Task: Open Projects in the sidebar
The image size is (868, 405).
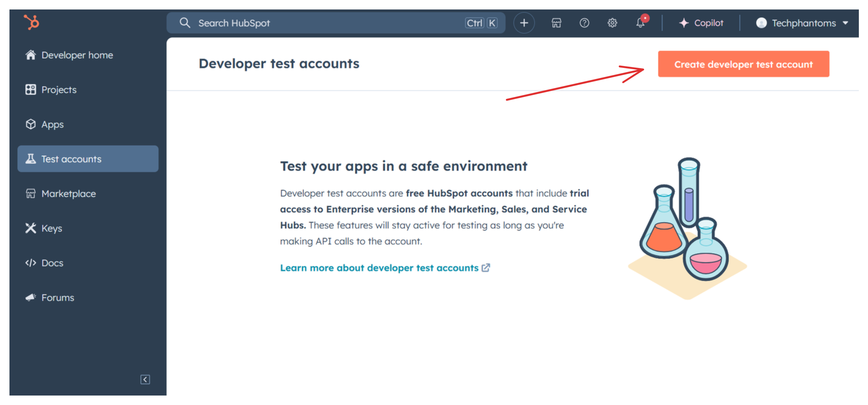Action: point(59,90)
